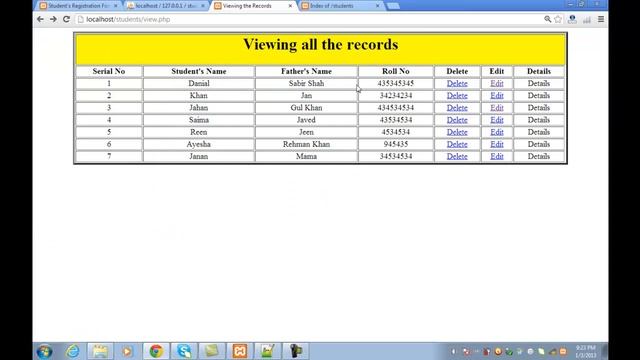
Task: Edit the Janan record
Action: pos(497,156)
